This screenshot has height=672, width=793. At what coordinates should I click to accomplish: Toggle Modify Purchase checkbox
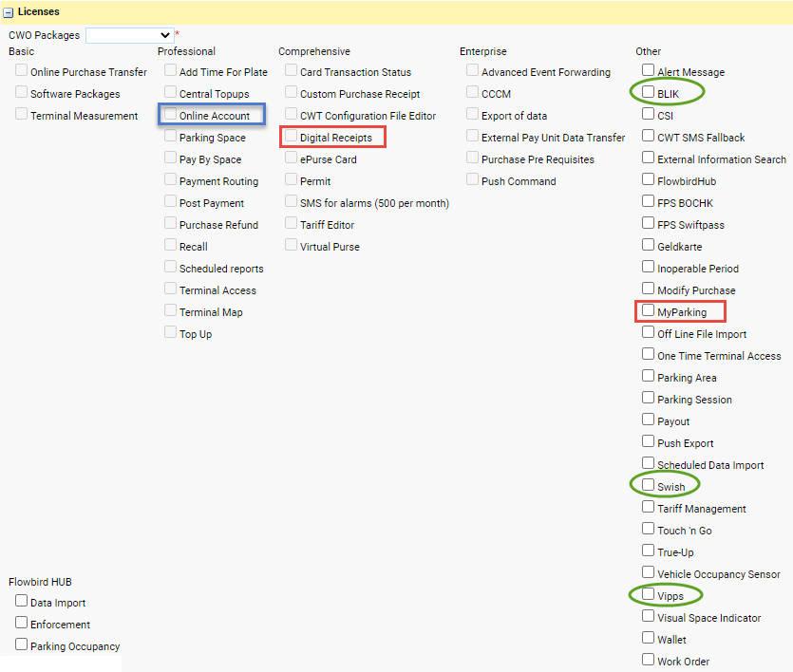tap(648, 288)
